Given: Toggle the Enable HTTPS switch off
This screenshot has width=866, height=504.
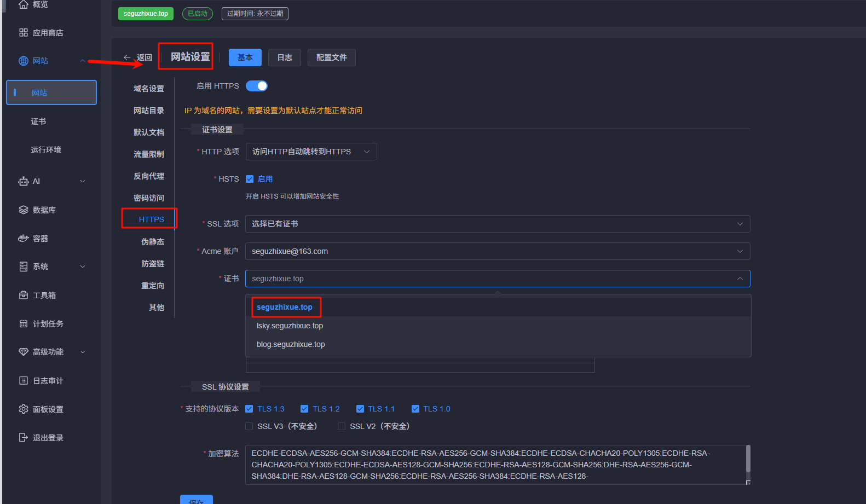Looking at the screenshot, I should (257, 86).
